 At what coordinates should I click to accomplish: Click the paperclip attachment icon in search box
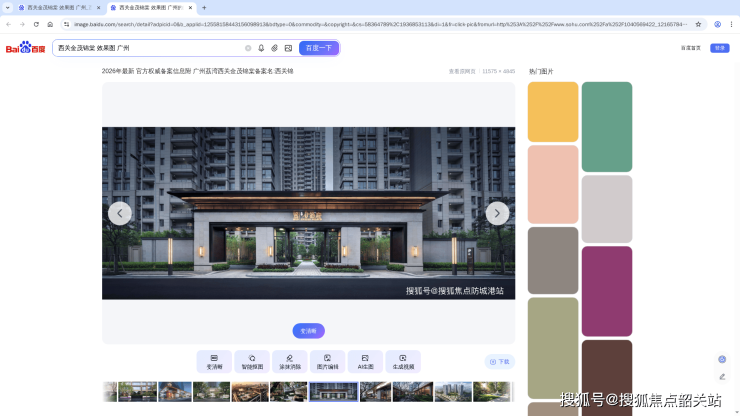point(275,48)
